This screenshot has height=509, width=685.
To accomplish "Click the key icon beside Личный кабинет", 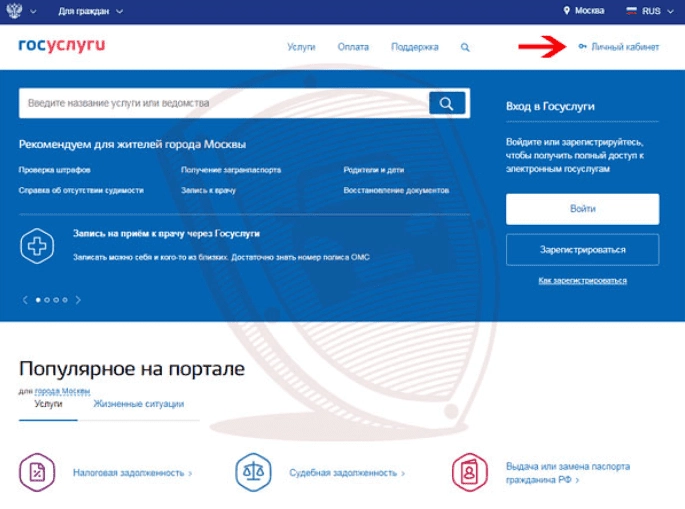I will pos(582,46).
